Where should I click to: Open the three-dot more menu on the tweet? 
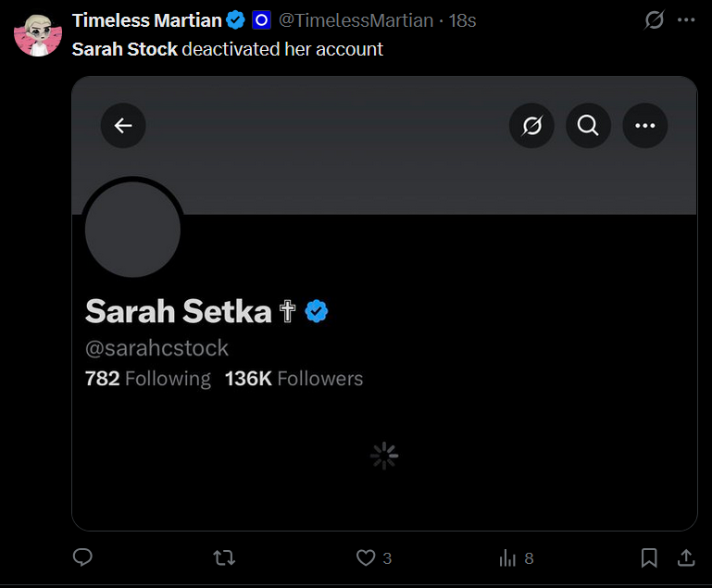[x=686, y=20]
